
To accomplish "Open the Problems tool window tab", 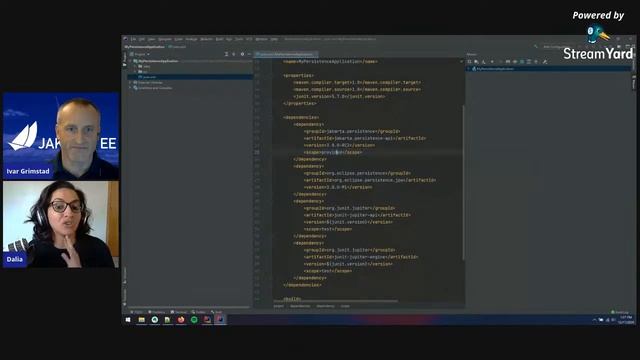I will pos(157,312).
